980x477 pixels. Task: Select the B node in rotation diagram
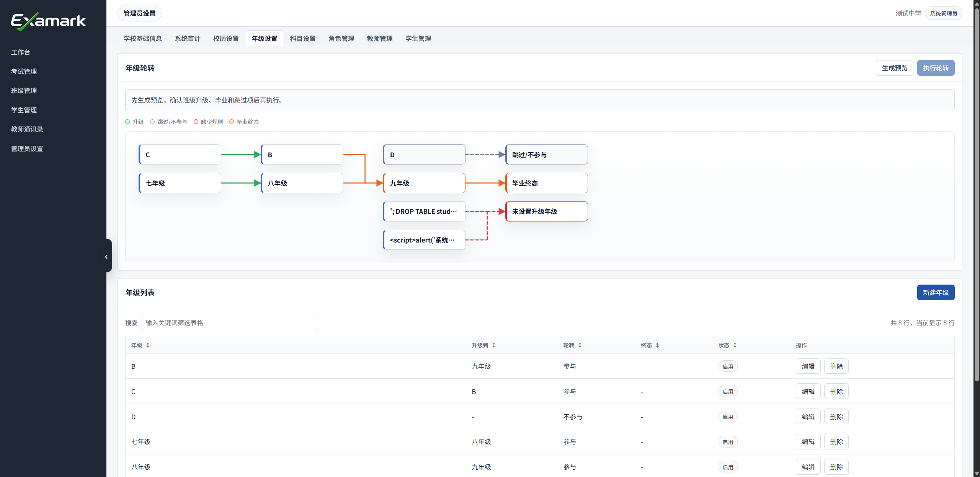[302, 155]
